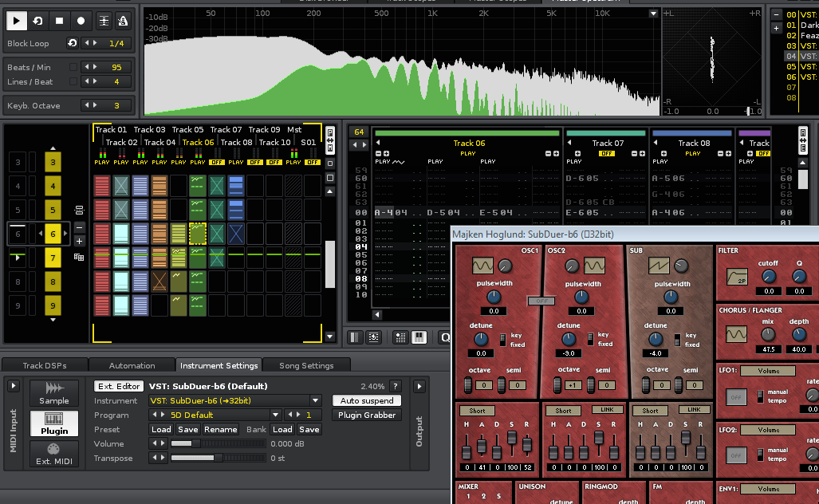Switch to Track DSPs tab
The height and width of the screenshot is (504, 819).
tap(45, 365)
